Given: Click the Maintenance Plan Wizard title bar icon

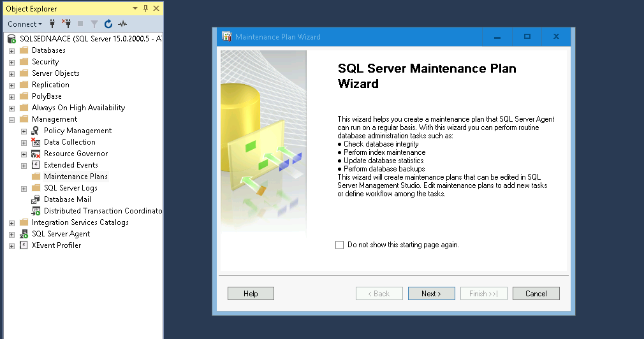Looking at the screenshot, I should tap(227, 36).
